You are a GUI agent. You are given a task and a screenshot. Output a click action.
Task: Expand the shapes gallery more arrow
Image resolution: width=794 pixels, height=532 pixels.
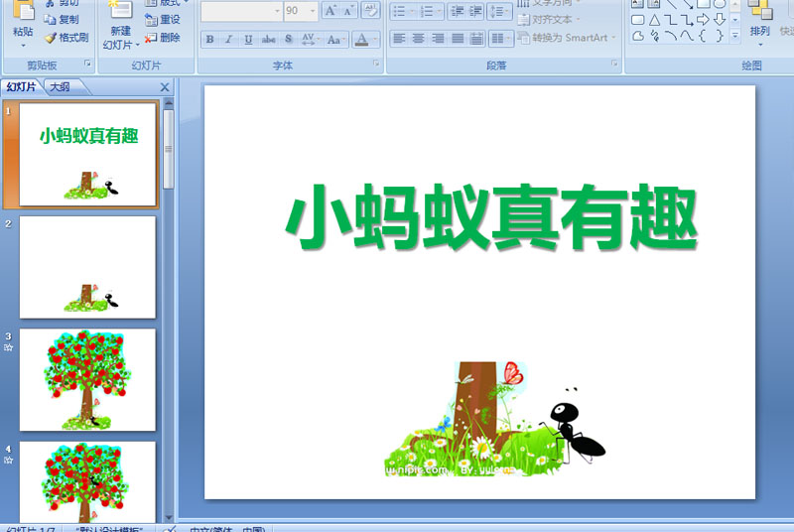tap(735, 36)
